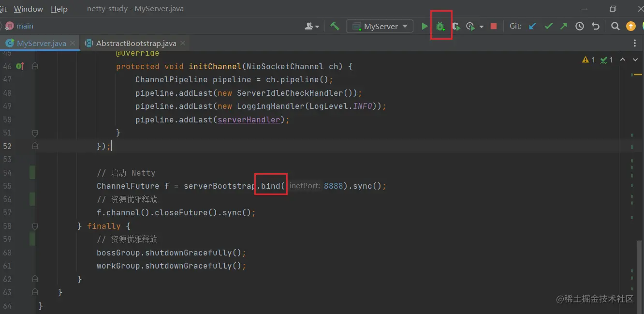Run MyServer with the green play button
Image resolution: width=644 pixels, height=314 pixels.
(x=424, y=26)
